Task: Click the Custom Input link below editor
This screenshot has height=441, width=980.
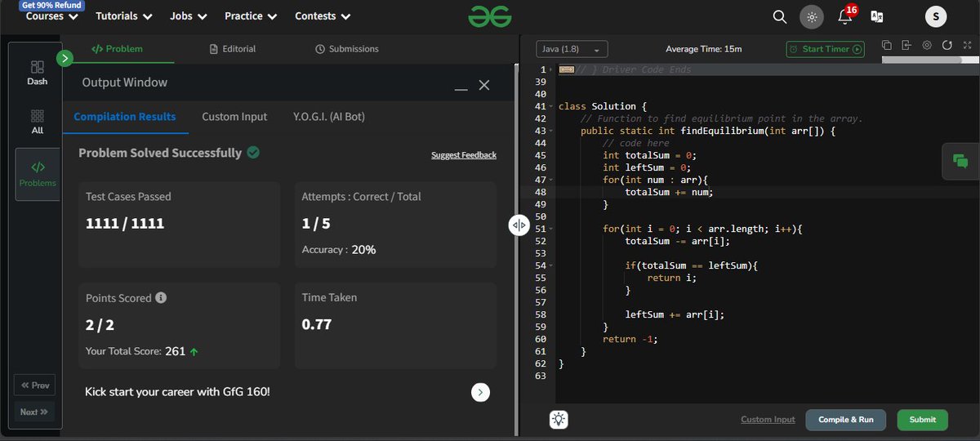Action: point(768,420)
